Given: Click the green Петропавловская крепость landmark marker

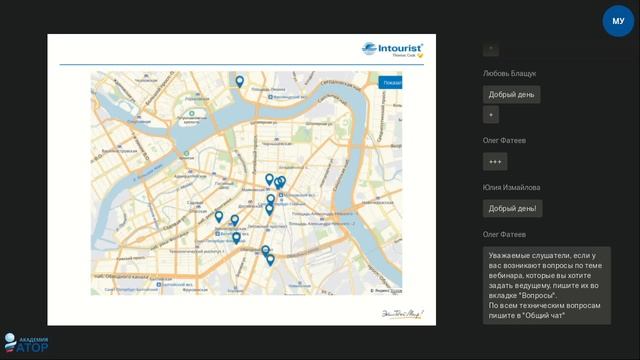Looking at the screenshot, I should click(x=191, y=113).
